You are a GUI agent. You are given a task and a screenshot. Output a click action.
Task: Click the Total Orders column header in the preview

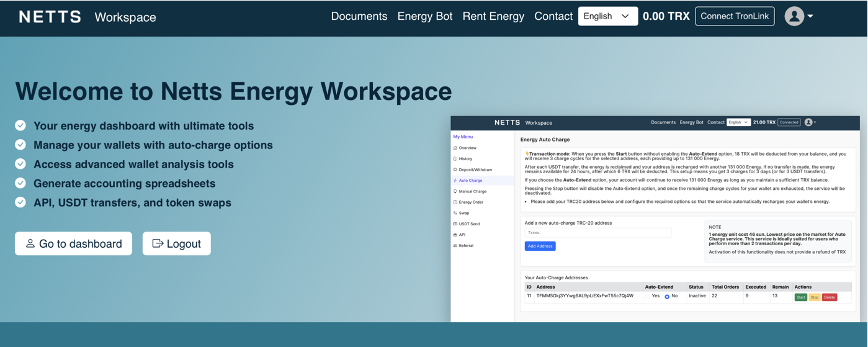click(725, 287)
